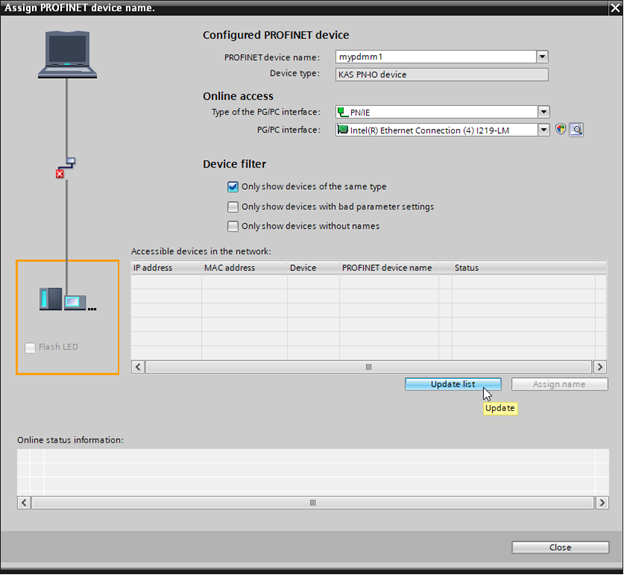624x575 pixels.
Task: Click in the mypdmm1 device name field
Action: 436,57
